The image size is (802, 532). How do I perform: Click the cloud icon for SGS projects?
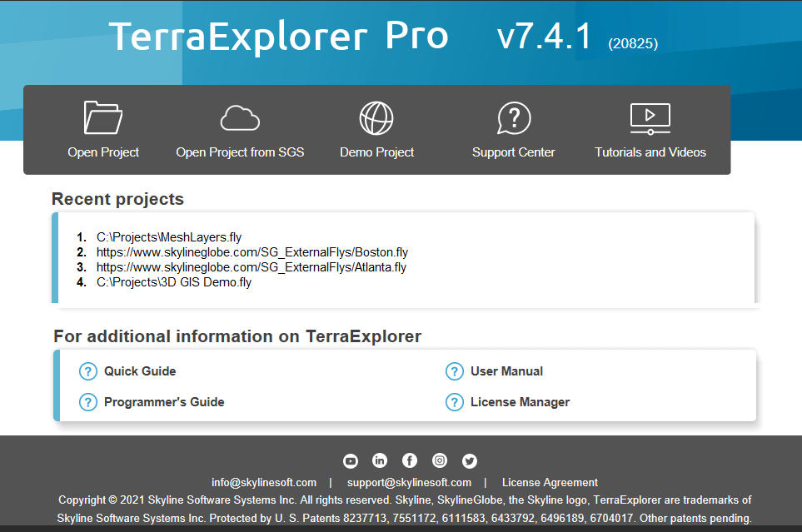click(x=240, y=118)
